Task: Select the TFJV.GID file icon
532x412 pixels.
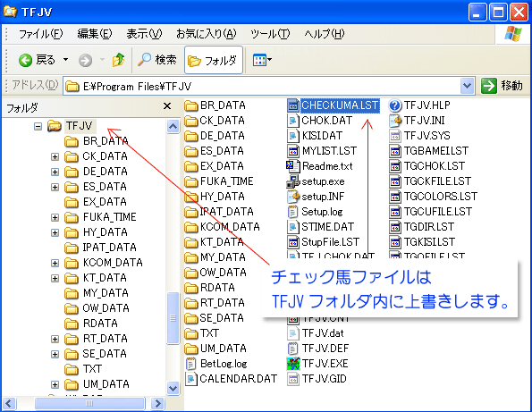Action: [x=292, y=379]
